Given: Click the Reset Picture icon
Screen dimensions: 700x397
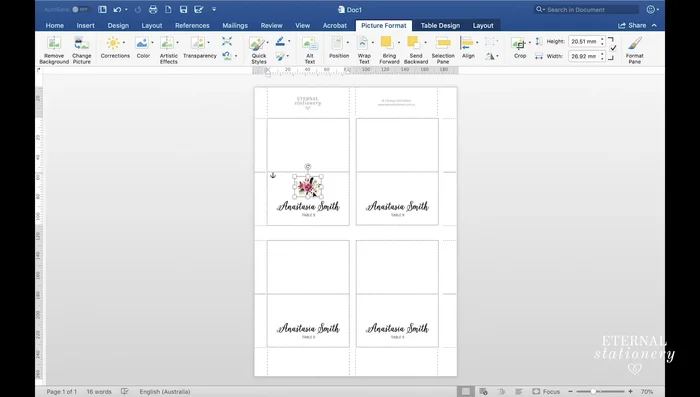Looking at the screenshot, I should pos(227,56).
